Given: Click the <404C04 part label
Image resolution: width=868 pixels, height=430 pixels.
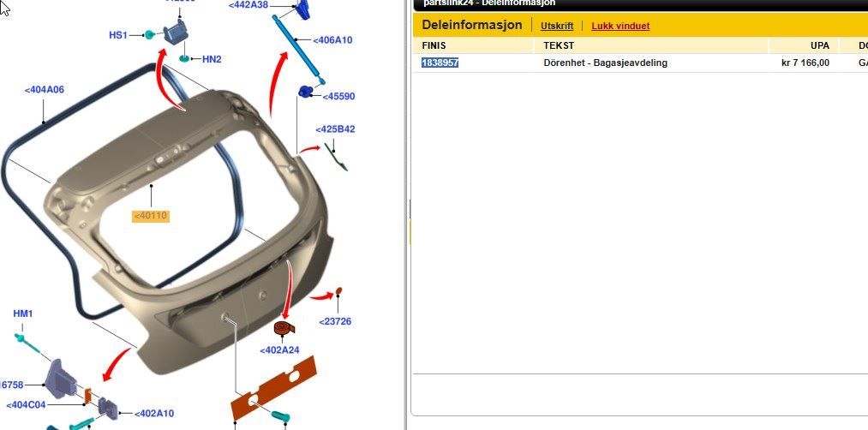Looking at the screenshot, I should (26, 405).
